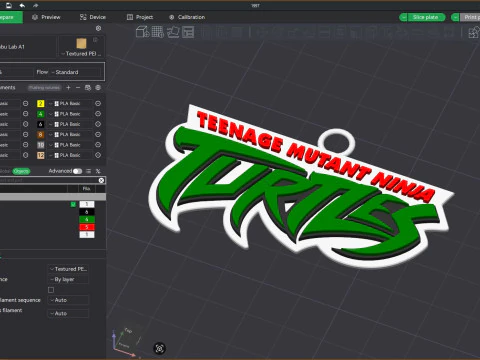Click the auto orient icon
This screenshot has width=480, height=360.
[x=173, y=32]
